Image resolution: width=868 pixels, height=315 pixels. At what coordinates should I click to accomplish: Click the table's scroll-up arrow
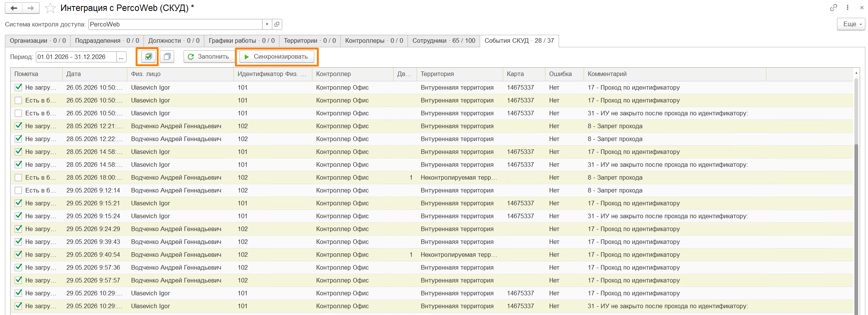[x=856, y=73]
